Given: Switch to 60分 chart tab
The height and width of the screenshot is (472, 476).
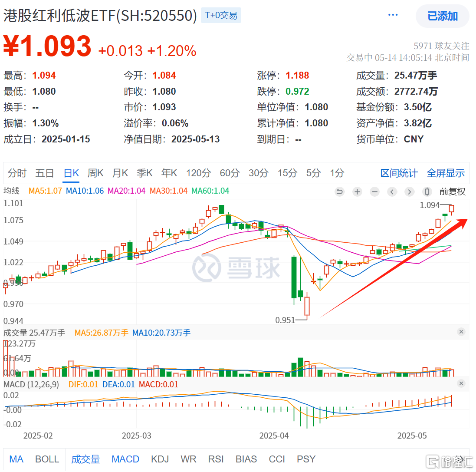Looking at the screenshot, I should [230, 173].
